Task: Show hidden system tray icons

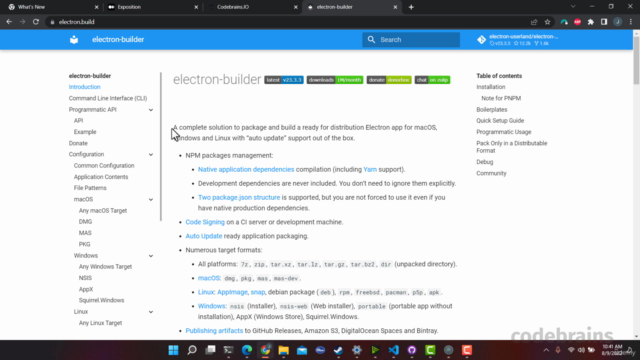Action: coord(546,350)
